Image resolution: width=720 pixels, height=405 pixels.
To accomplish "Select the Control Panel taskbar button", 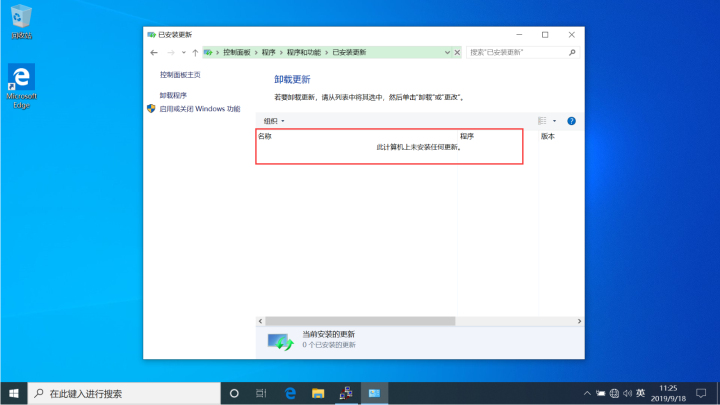I will [374, 394].
